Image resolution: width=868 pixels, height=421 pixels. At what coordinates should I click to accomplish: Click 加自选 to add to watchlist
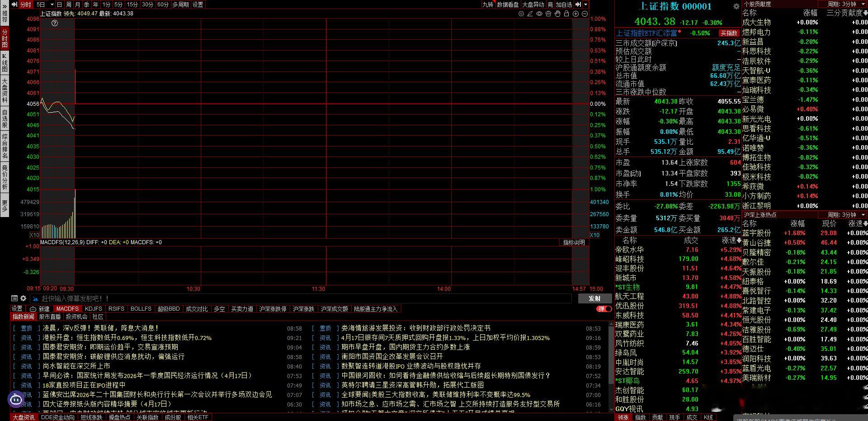tap(564, 5)
